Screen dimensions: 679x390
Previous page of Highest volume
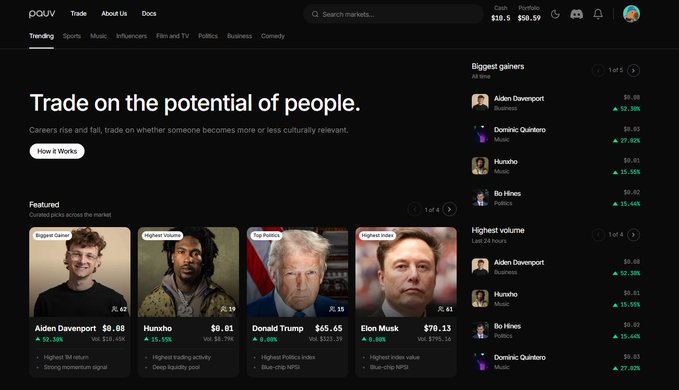tap(598, 235)
